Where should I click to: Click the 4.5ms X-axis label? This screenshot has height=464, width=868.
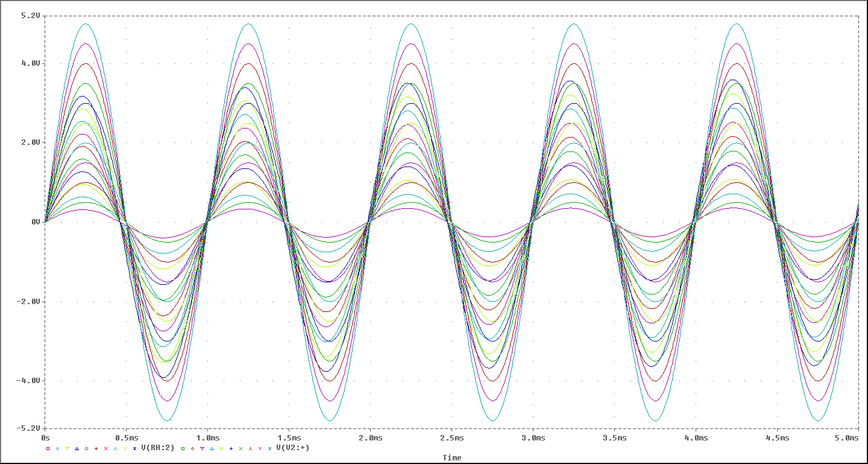[777, 437]
